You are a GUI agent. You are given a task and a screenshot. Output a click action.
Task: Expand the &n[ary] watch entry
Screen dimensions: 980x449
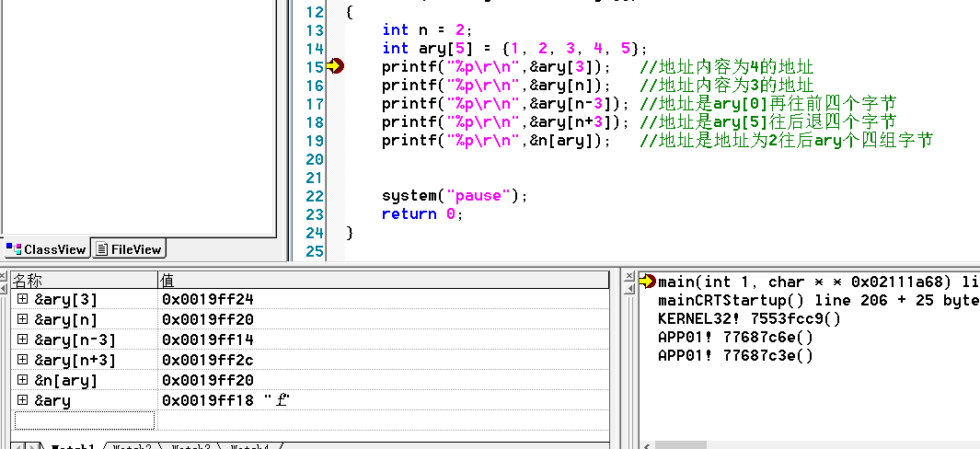coord(22,380)
